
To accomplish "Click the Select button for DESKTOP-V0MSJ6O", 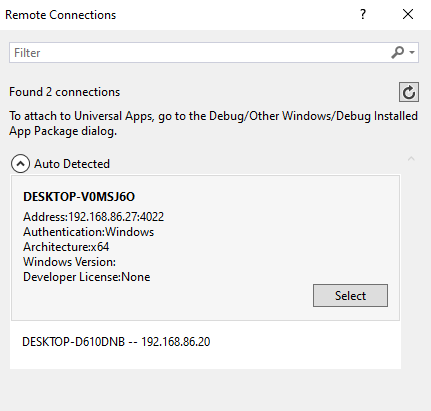I will [350, 295].
